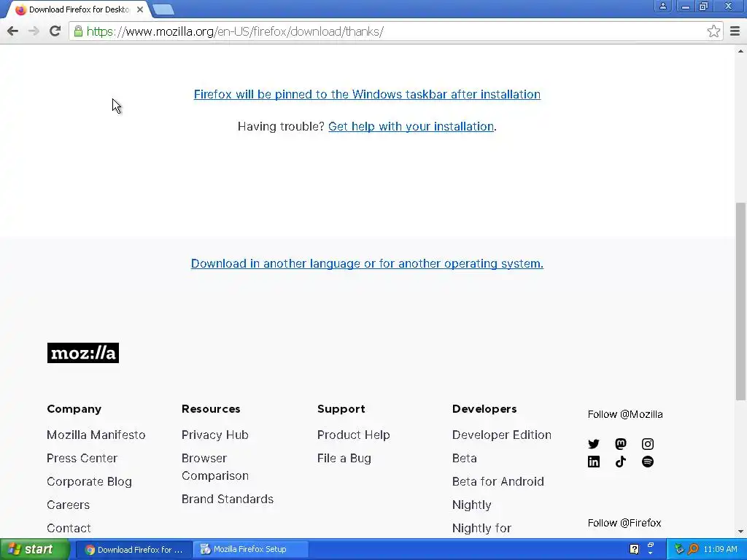Open File a Bug link
Image resolution: width=747 pixels, height=560 pixels.
(x=344, y=458)
